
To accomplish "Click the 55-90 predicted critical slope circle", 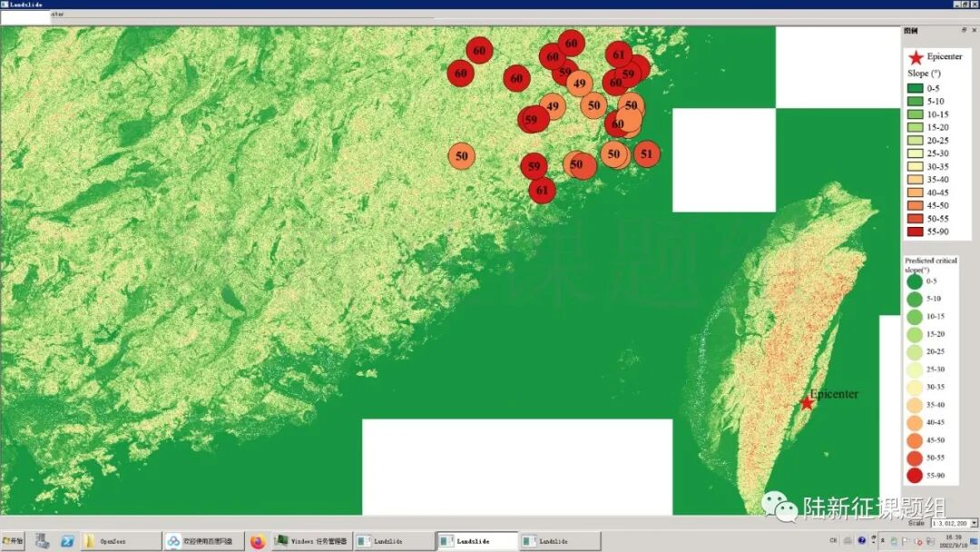I will (x=915, y=475).
